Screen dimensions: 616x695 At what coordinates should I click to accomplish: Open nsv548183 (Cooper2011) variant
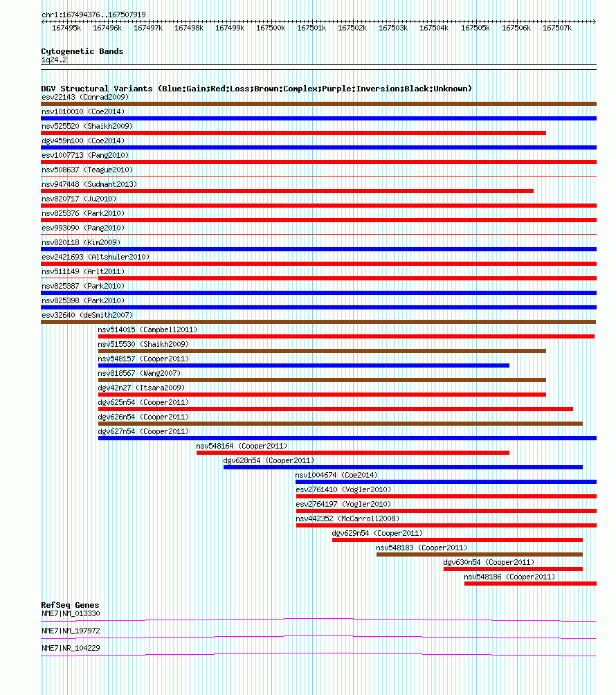[422, 548]
